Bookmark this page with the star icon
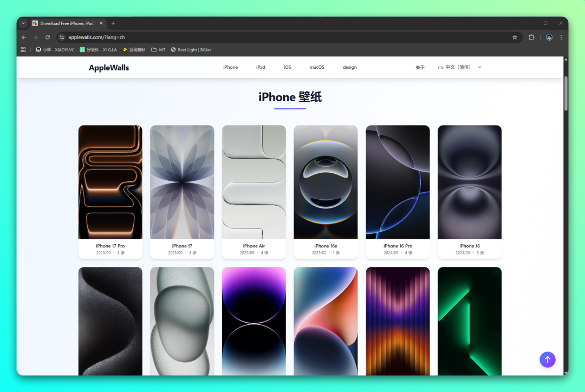This screenshot has width=585, height=392. (x=515, y=37)
